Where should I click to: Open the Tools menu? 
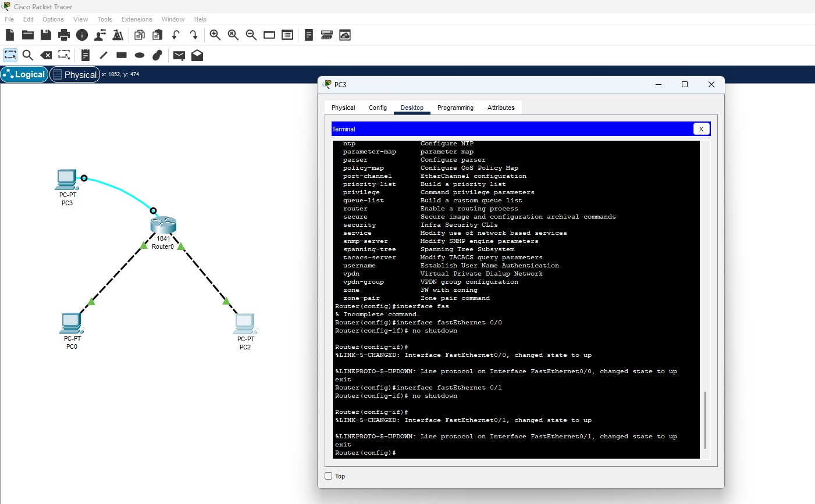105,19
